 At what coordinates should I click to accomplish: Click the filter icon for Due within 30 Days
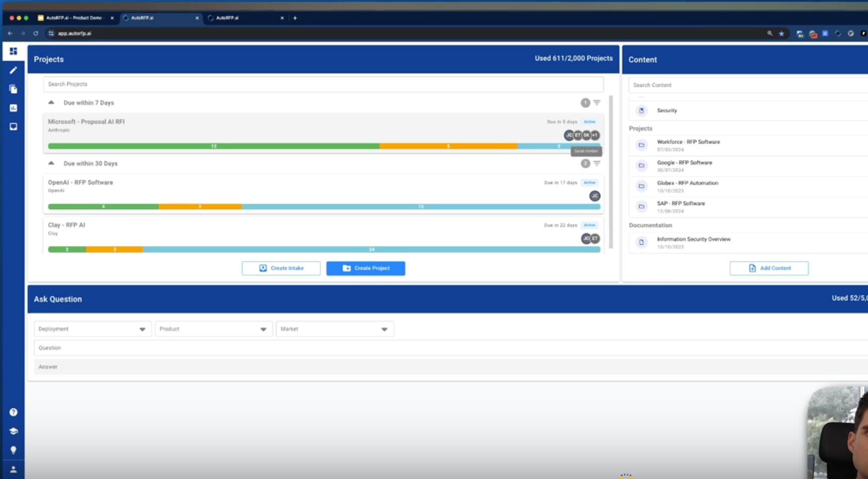click(x=597, y=163)
